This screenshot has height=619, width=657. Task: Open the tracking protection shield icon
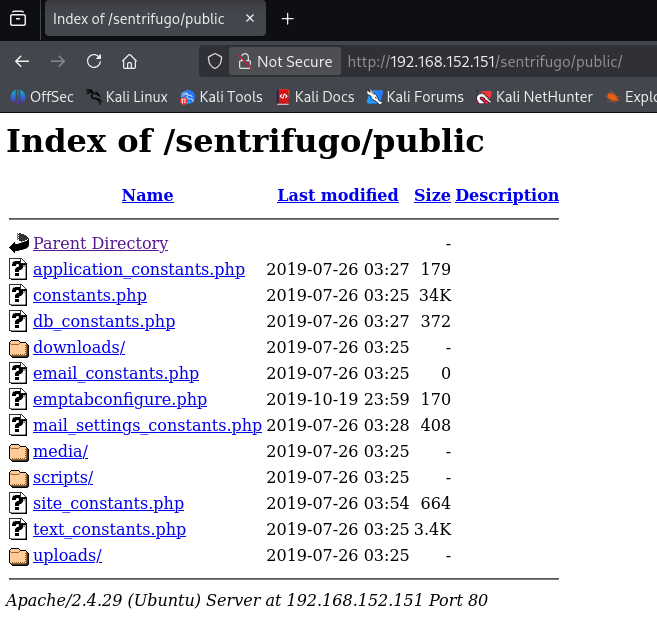pyautogui.click(x=215, y=62)
